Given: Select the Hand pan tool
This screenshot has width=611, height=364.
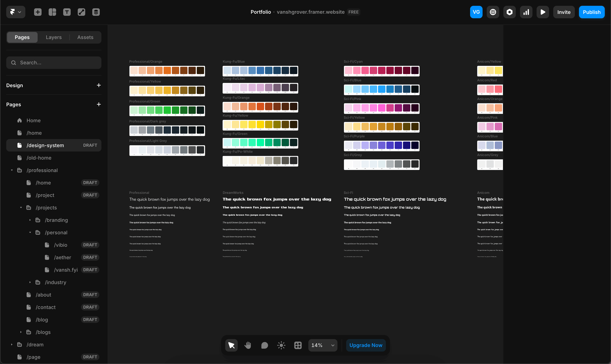Looking at the screenshot, I should [248, 345].
